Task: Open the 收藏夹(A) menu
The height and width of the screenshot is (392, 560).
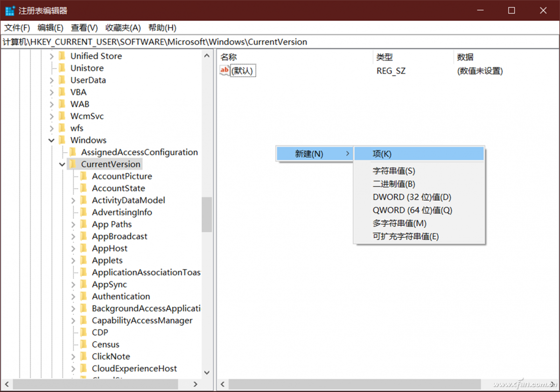Action: point(123,28)
